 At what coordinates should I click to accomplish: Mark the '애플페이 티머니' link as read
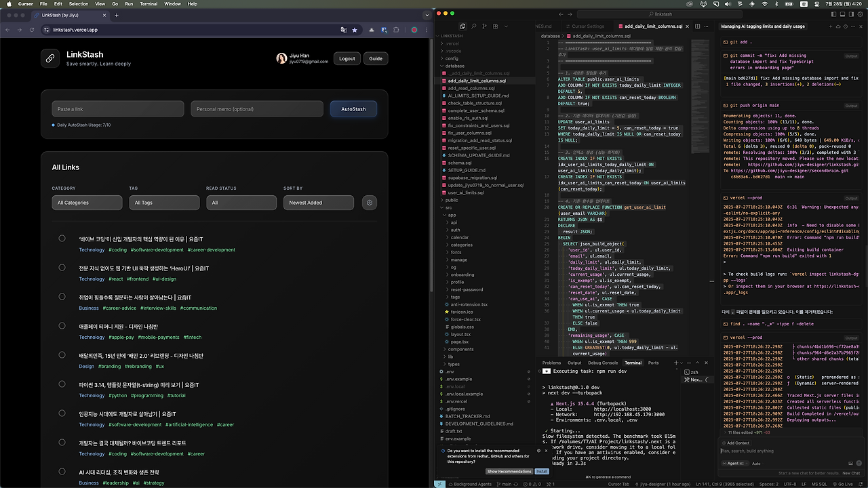[62, 326]
